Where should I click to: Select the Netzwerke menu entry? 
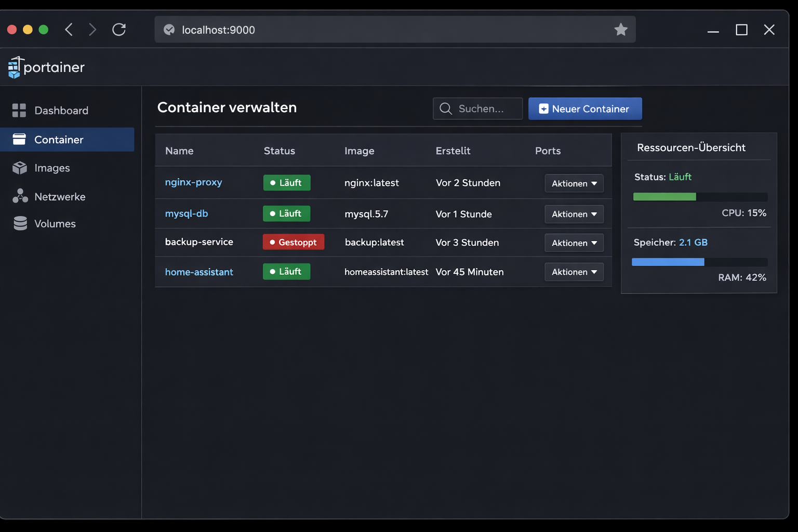click(60, 196)
